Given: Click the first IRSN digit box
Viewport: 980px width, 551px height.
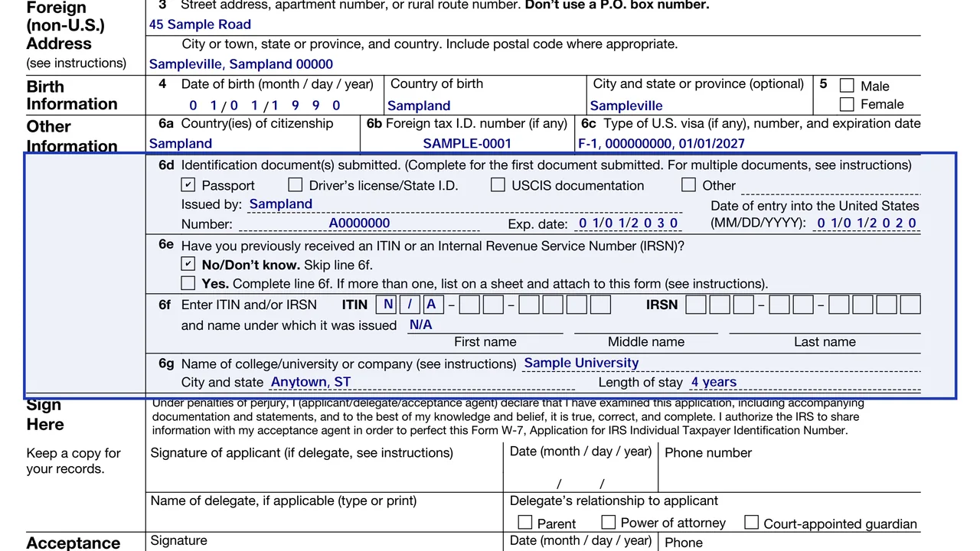Looking at the screenshot, I should (x=696, y=305).
